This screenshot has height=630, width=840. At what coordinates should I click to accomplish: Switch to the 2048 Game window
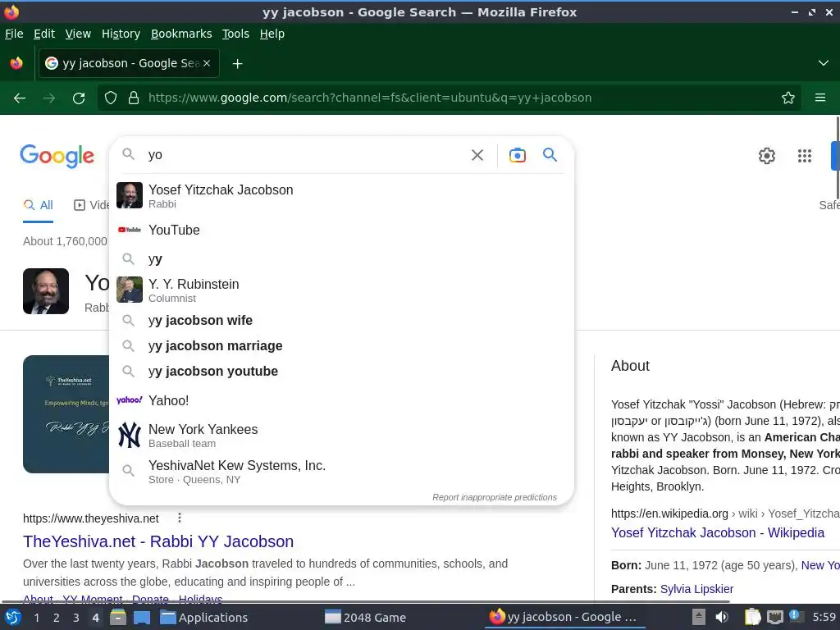tap(365, 618)
